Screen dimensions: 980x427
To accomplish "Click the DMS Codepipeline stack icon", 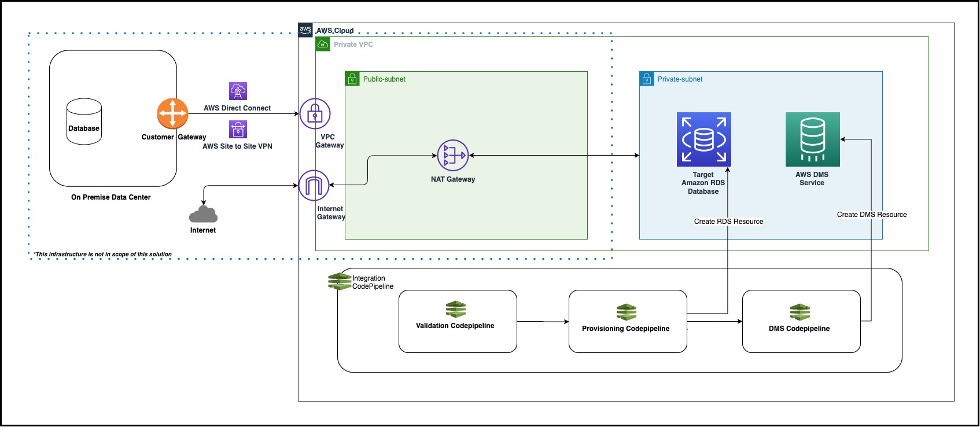I will coord(800,312).
